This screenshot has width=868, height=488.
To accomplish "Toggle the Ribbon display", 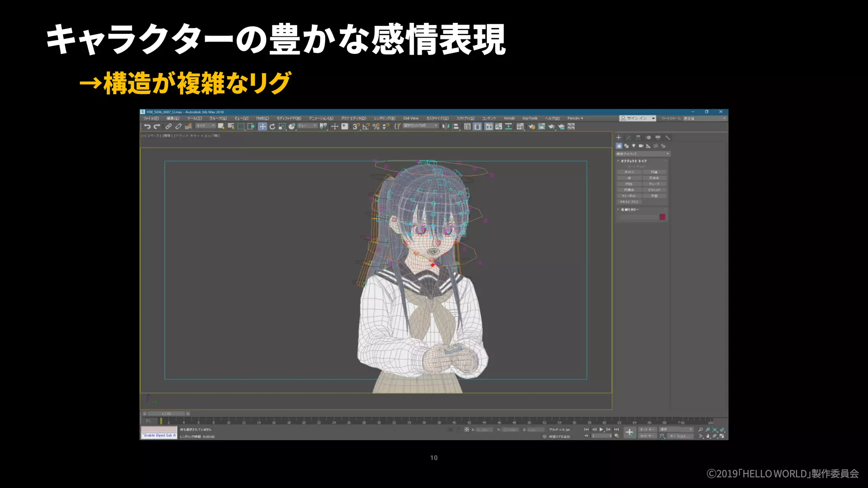I will pyautogui.click(x=489, y=126).
